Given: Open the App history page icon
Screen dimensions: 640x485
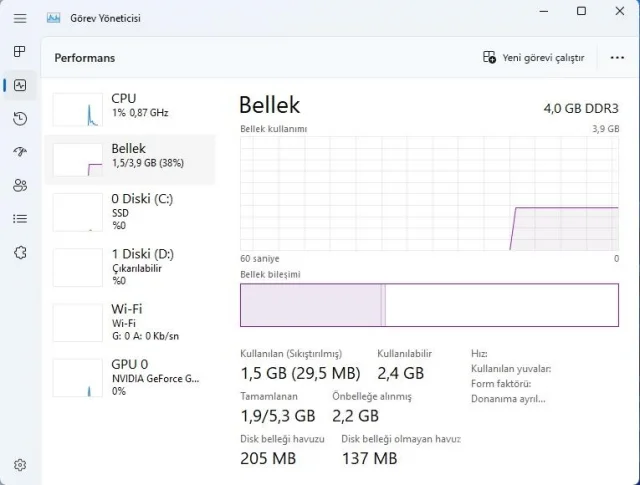Looking at the screenshot, I should pos(20,119).
